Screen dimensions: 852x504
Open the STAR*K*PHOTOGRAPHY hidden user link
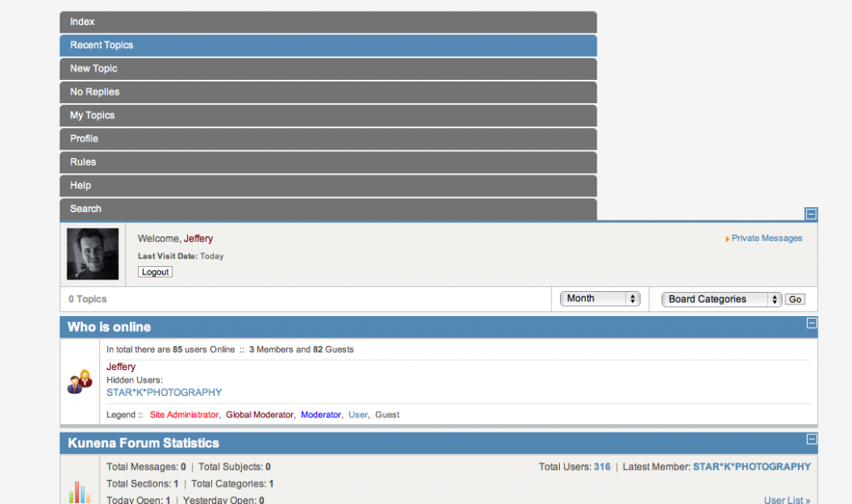pos(164,393)
